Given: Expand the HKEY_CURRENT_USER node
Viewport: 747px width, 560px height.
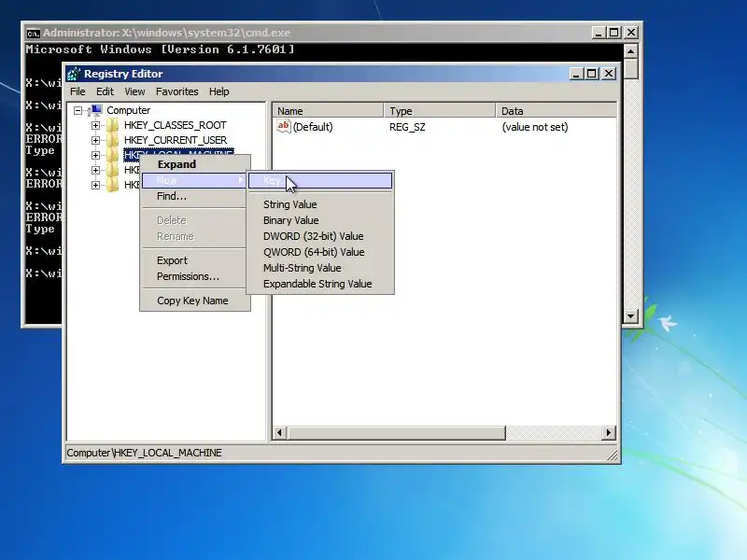Looking at the screenshot, I should point(95,140).
